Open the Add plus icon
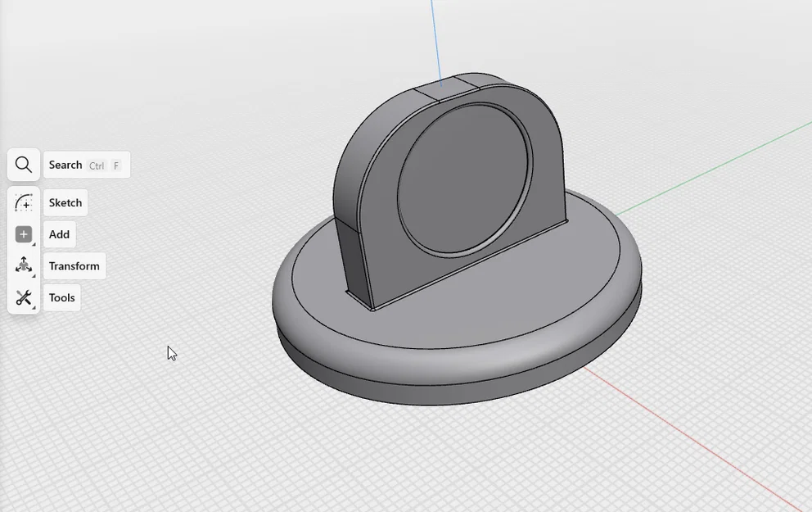 23,234
